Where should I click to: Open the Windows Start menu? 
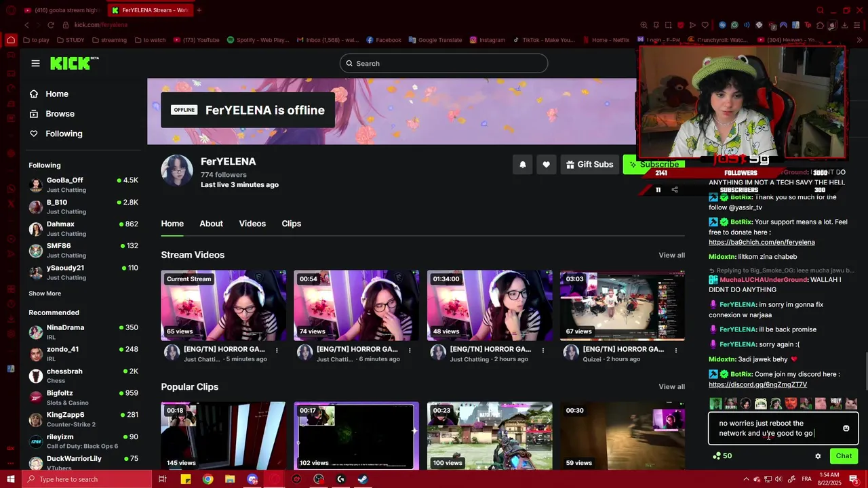coord(11,479)
